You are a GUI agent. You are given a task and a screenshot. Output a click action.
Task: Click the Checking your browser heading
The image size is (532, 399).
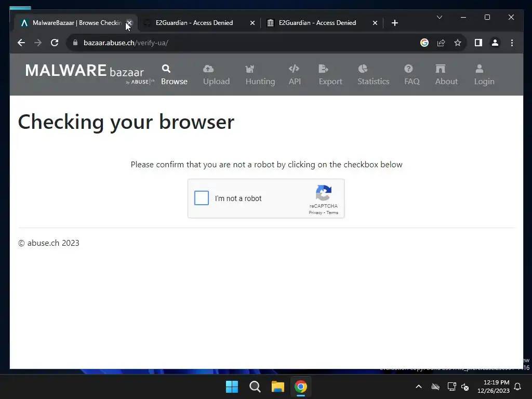[126, 122]
